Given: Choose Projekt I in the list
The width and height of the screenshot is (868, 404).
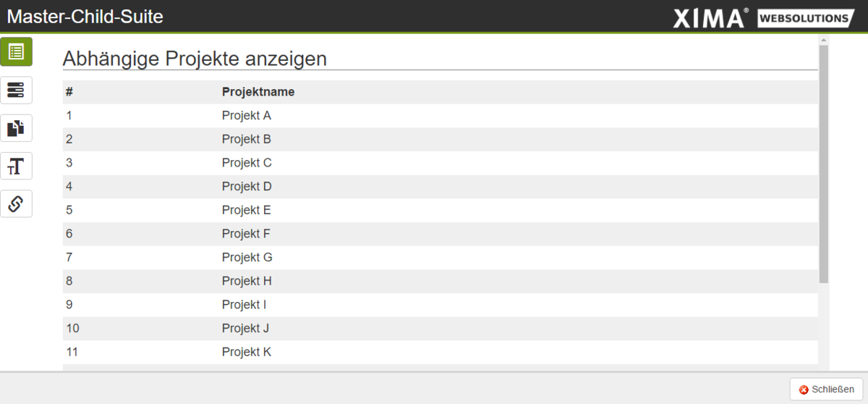Looking at the screenshot, I should click(244, 304).
